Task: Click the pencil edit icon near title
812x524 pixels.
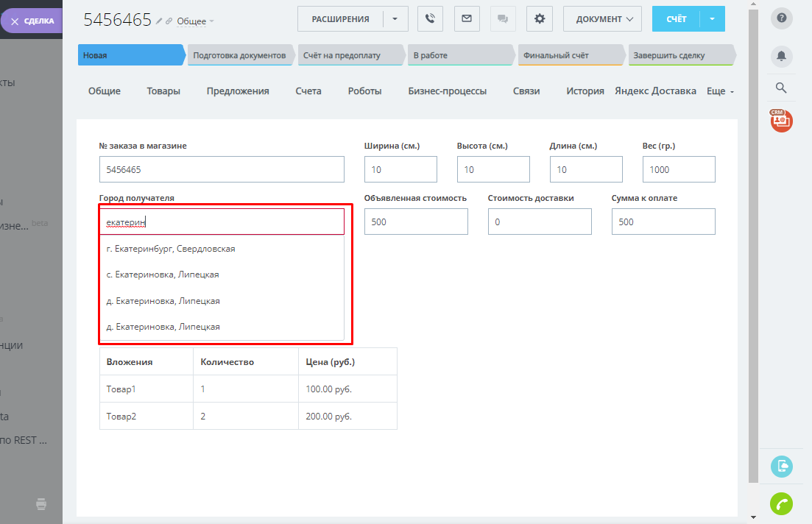Action: pos(159,21)
